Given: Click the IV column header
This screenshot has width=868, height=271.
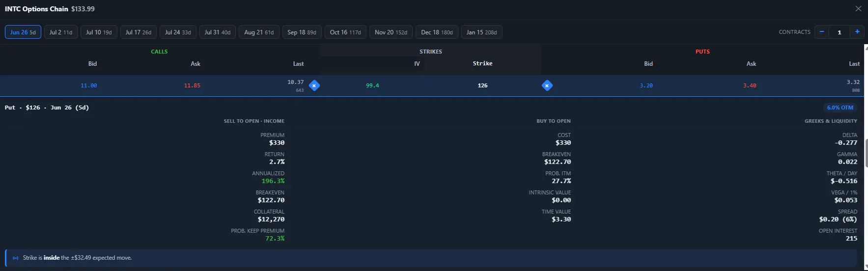Looking at the screenshot, I should 417,64.
